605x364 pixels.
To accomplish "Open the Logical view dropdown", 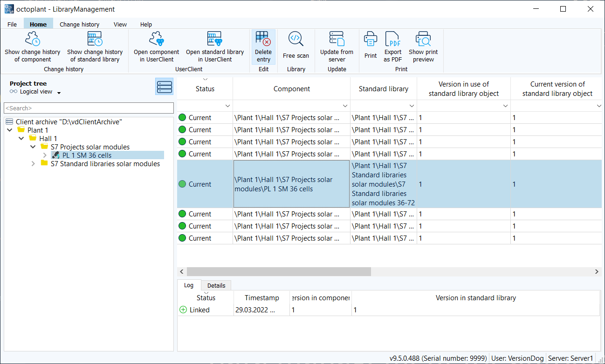I will pos(59,93).
